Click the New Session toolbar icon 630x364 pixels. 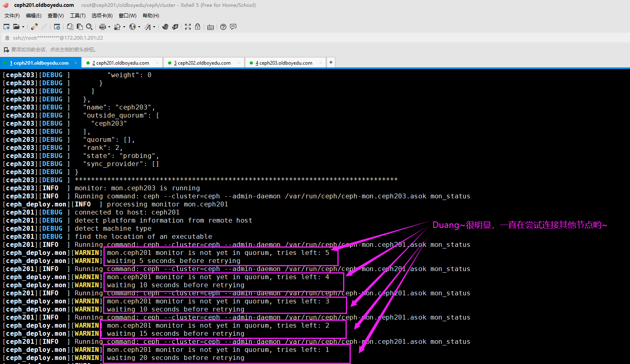click(x=6, y=27)
